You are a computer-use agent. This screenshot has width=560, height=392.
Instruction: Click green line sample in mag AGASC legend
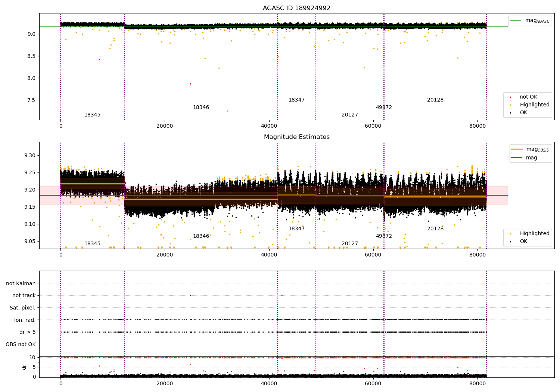(516, 21)
